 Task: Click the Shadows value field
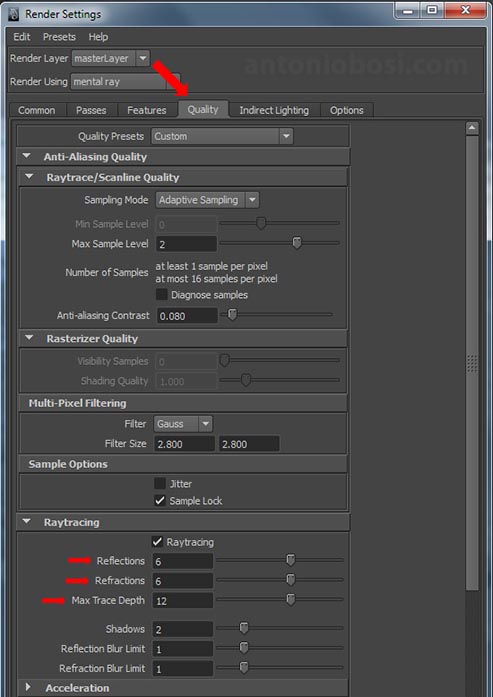pyautogui.click(x=183, y=629)
